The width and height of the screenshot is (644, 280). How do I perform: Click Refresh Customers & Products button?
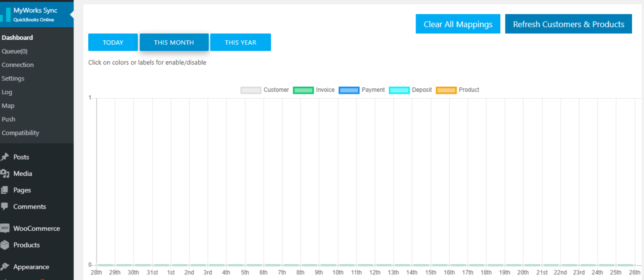coord(568,24)
